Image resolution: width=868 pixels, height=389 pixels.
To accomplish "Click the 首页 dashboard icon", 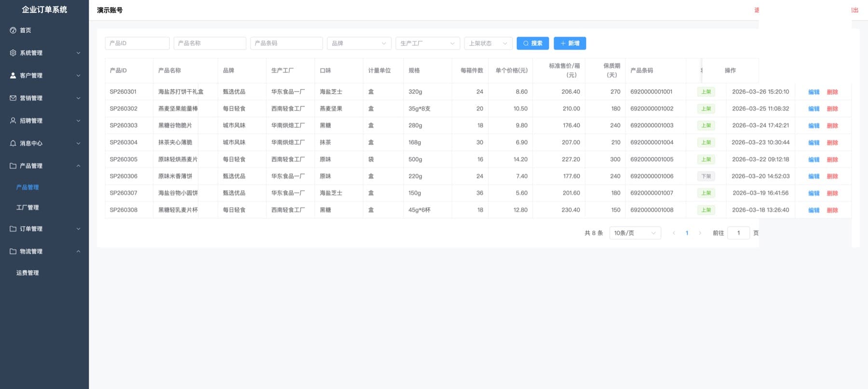I will click(x=13, y=30).
